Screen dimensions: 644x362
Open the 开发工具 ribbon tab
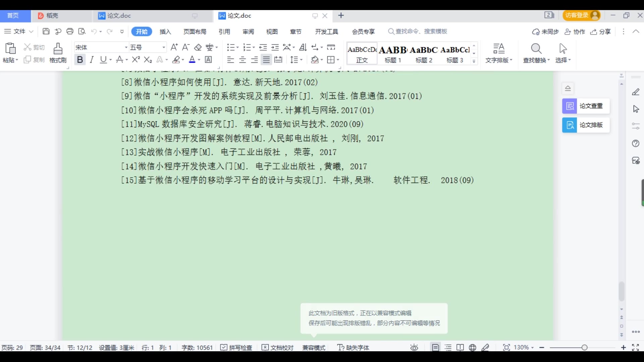click(327, 32)
